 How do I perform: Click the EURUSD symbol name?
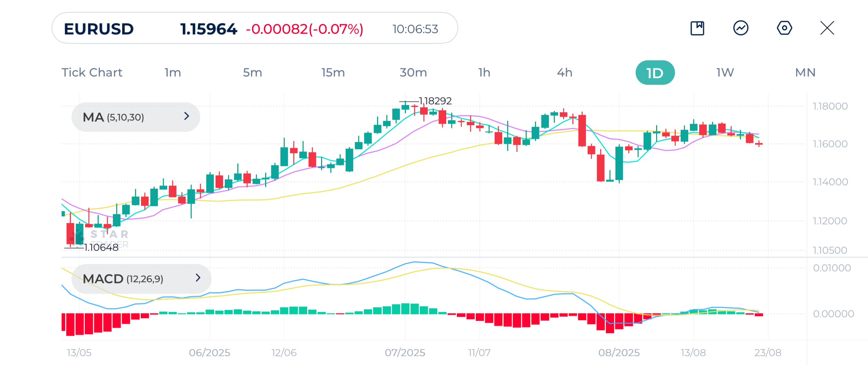(x=99, y=29)
